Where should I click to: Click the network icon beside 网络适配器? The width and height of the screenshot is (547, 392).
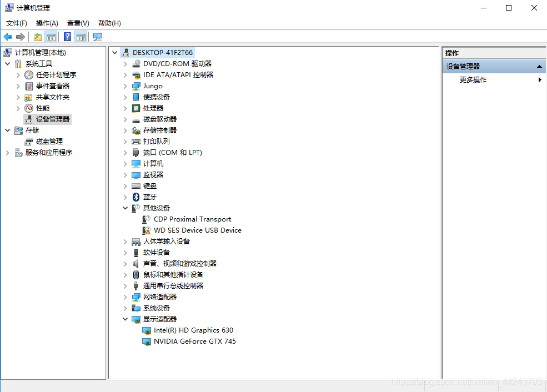coord(136,297)
